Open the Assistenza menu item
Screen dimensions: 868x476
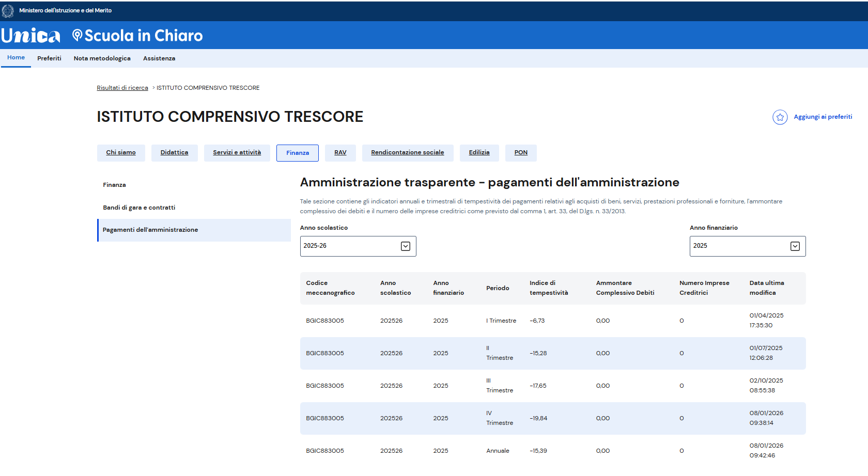(x=159, y=58)
